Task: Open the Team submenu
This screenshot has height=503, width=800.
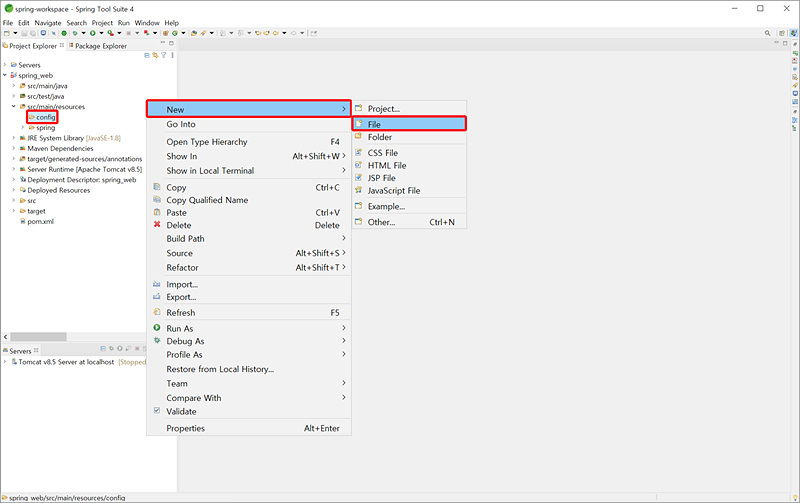Action: 249,384
